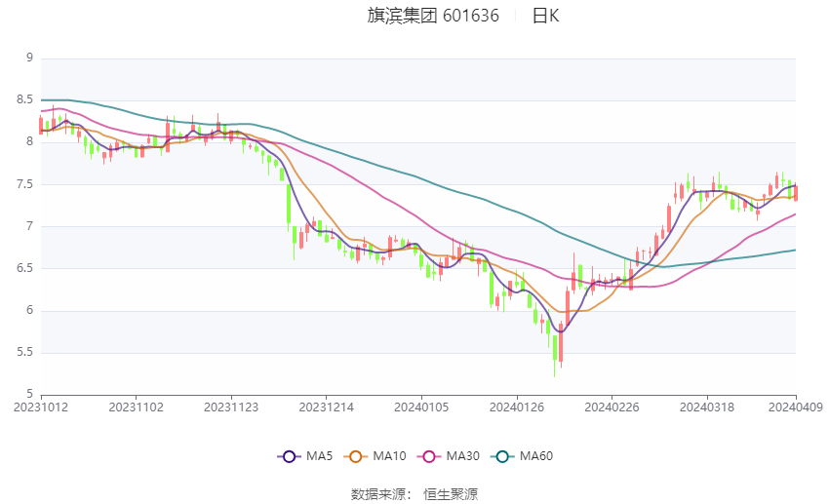The width and height of the screenshot is (829, 504).
Task: Click the teal MA60 legend circle
Action: click(x=502, y=456)
